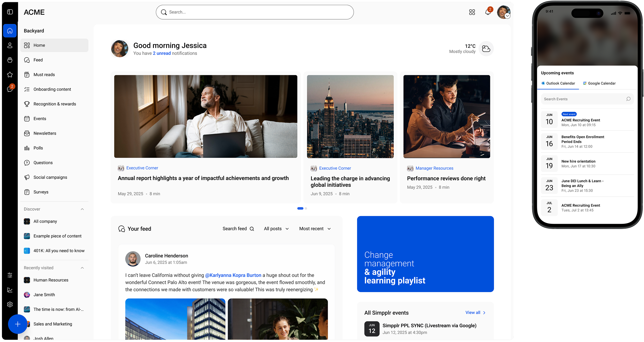
Task: Click the Your feed chat bubble icon
Action: click(121, 229)
